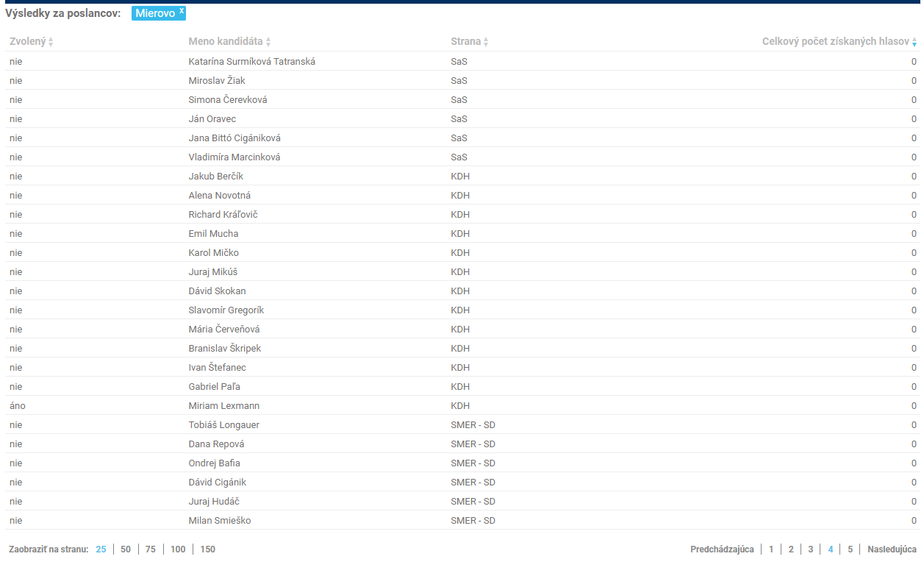Click the Zvolený column header

point(27,42)
